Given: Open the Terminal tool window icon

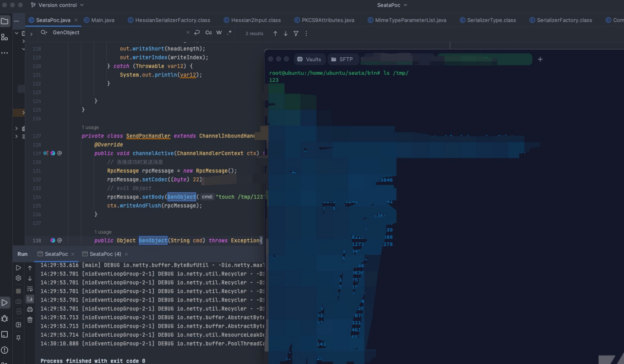Looking at the screenshot, I should coord(5,334).
